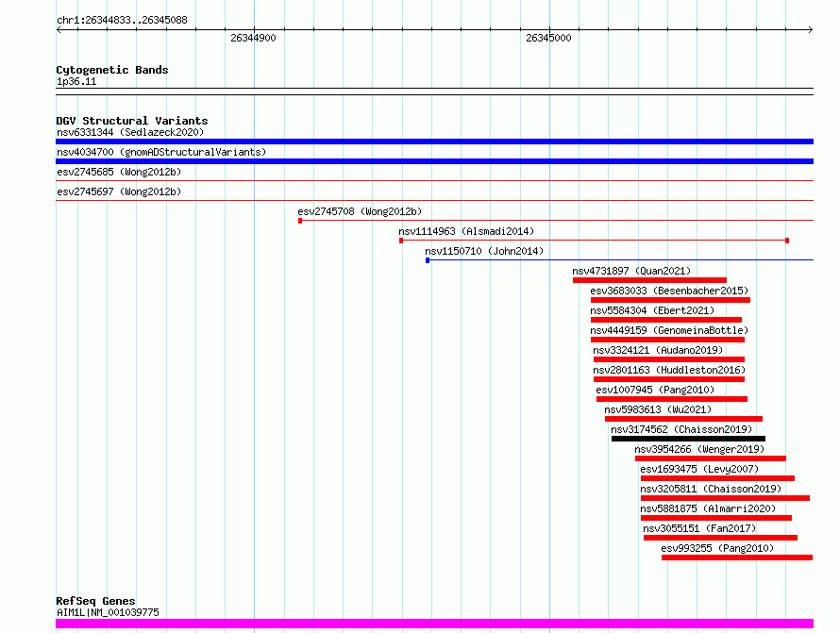Open the nsv1150710 (John2014) label

point(484,251)
